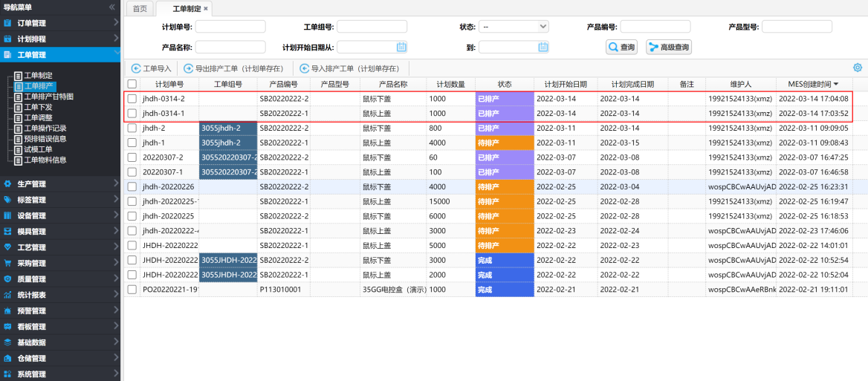The height and width of the screenshot is (381, 868).
Task: Expand the 质量管理 menu section
Action: click(116, 279)
